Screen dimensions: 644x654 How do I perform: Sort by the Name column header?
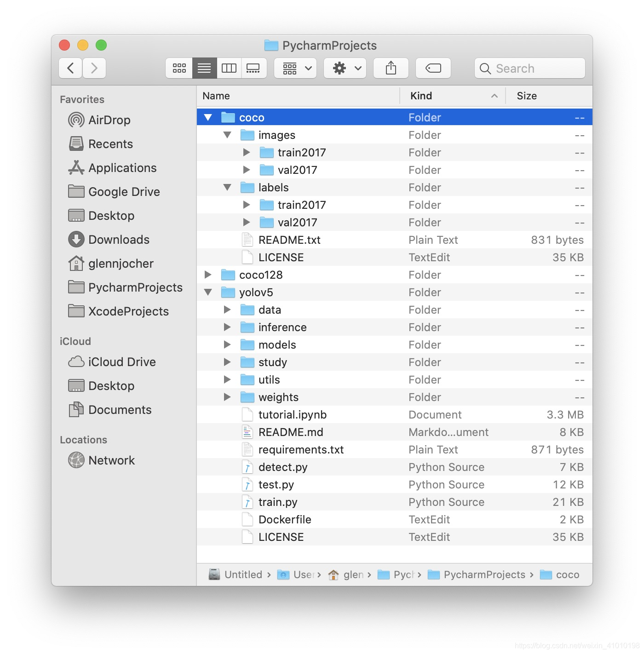[x=298, y=96]
